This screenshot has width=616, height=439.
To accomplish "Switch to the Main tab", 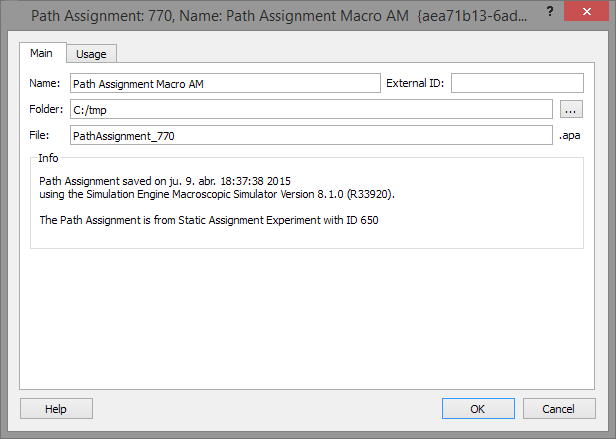I will click(42, 53).
